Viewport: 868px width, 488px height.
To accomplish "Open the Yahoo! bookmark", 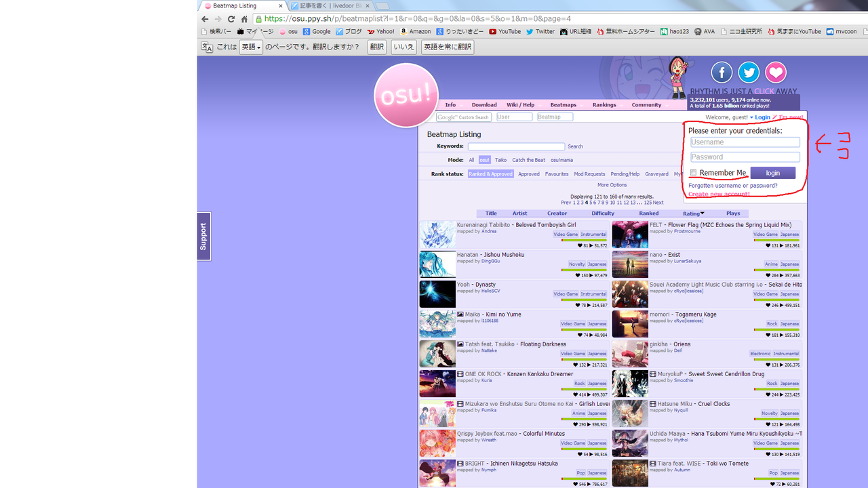I will [x=380, y=31].
